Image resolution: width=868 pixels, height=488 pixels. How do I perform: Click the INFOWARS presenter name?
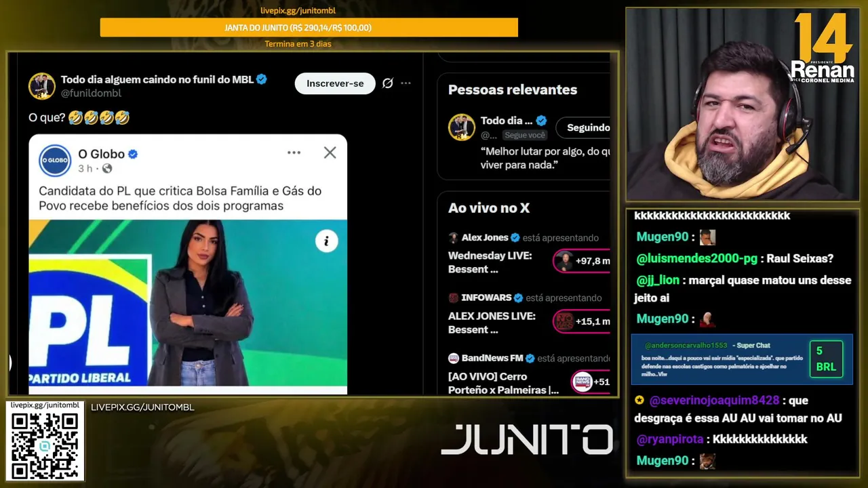[486, 298]
